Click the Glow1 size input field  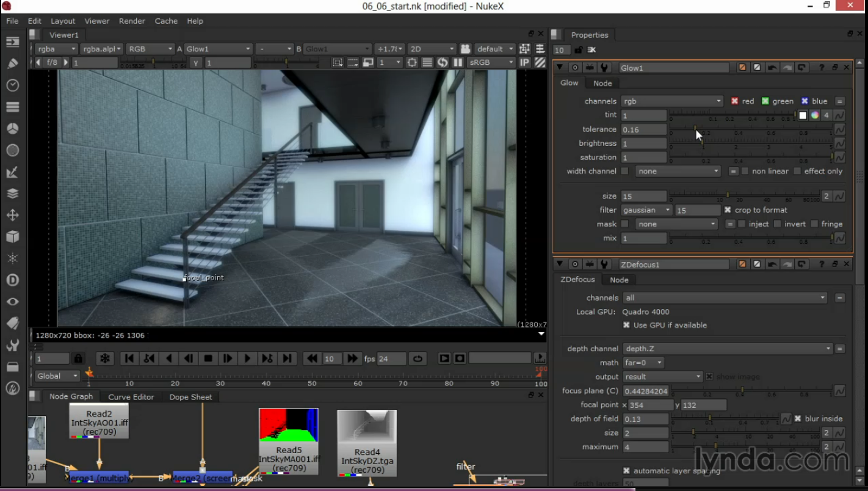643,197
